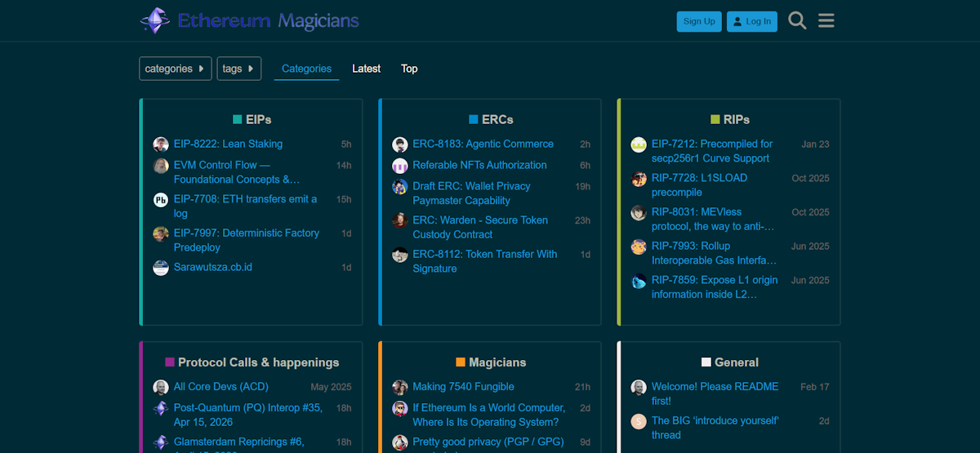Open the hamburger menu icon
The height and width of the screenshot is (453, 980).
(x=826, y=21)
